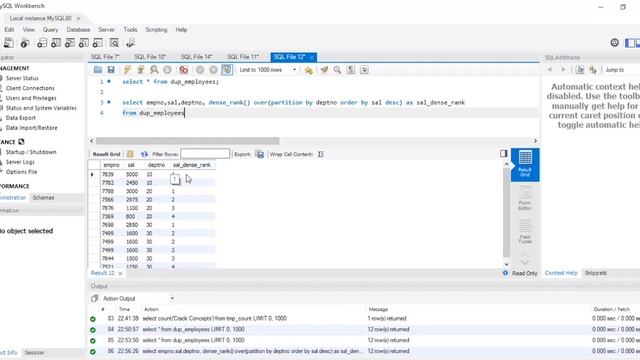Close the Result 12 tab
This screenshot has width=640, height=360.
click(x=120, y=273)
